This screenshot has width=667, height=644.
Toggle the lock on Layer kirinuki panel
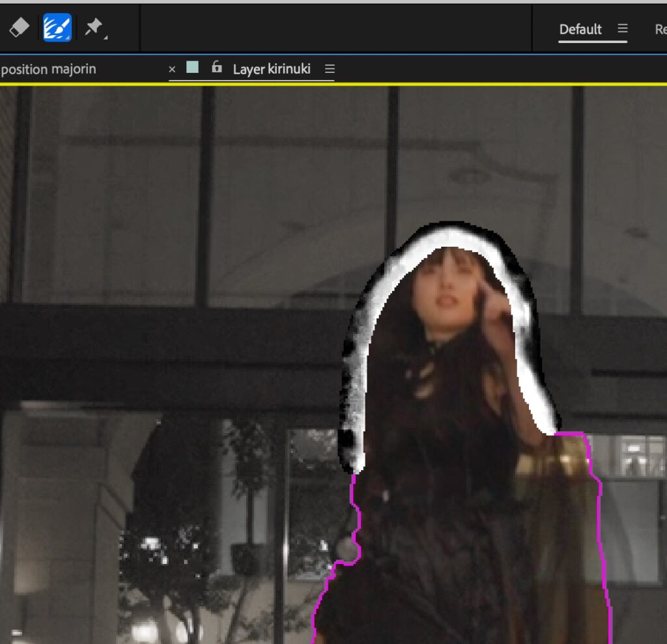217,68
